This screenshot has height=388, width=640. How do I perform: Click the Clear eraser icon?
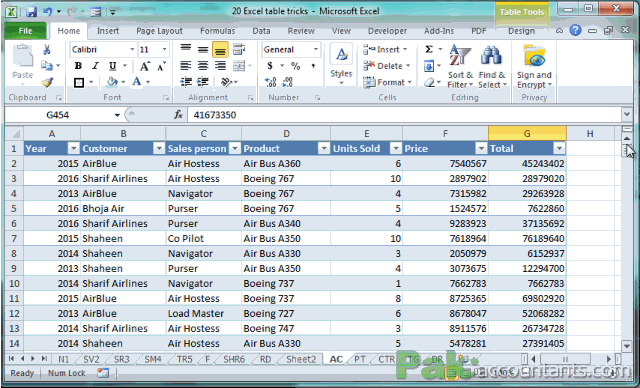click(x=429, y=82)
